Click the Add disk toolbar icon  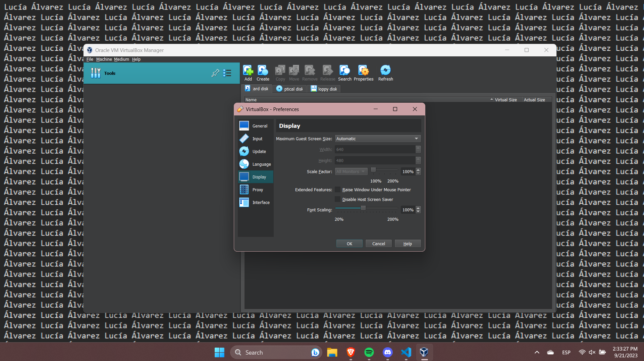point(248,73)
